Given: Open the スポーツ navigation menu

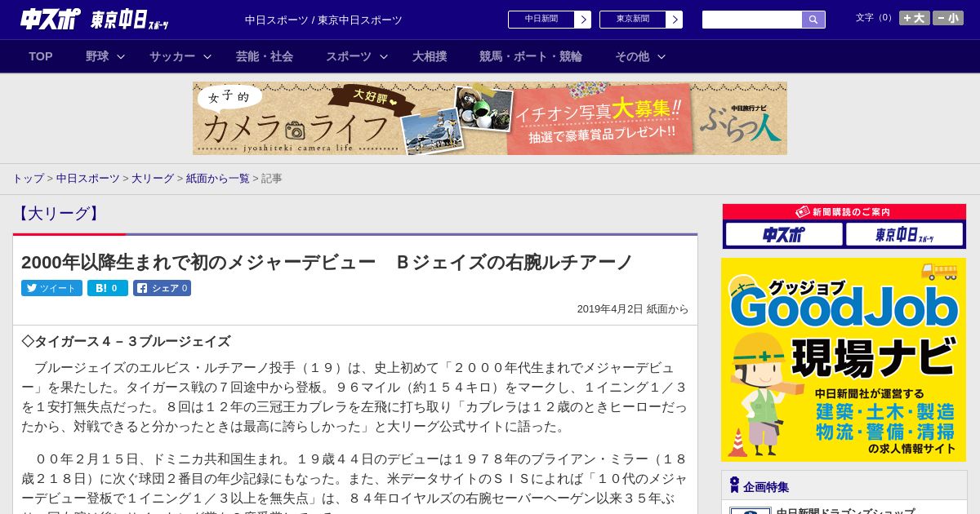Looking at the screenshot, I should pyautogui.click(x=349, y=56).
